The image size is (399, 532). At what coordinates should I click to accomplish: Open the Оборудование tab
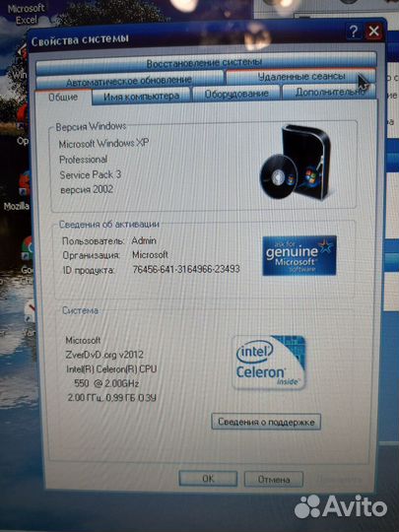coord(236,94)
